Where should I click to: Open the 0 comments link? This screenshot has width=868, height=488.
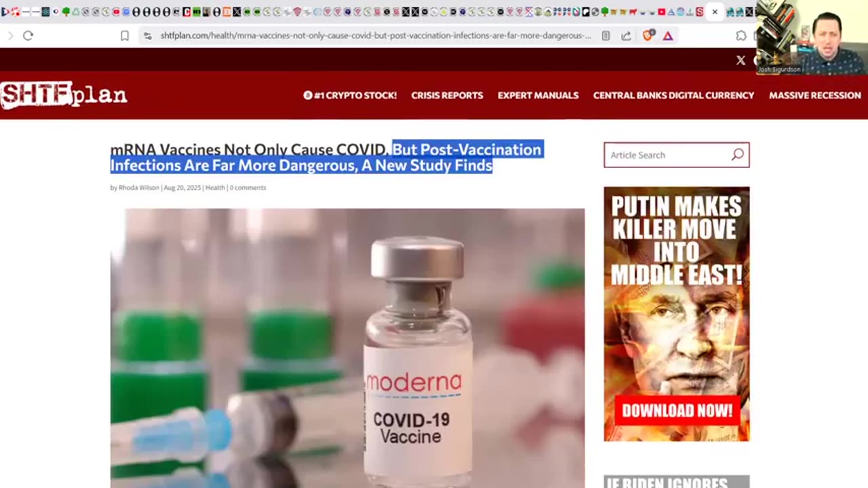click(248, 188)
